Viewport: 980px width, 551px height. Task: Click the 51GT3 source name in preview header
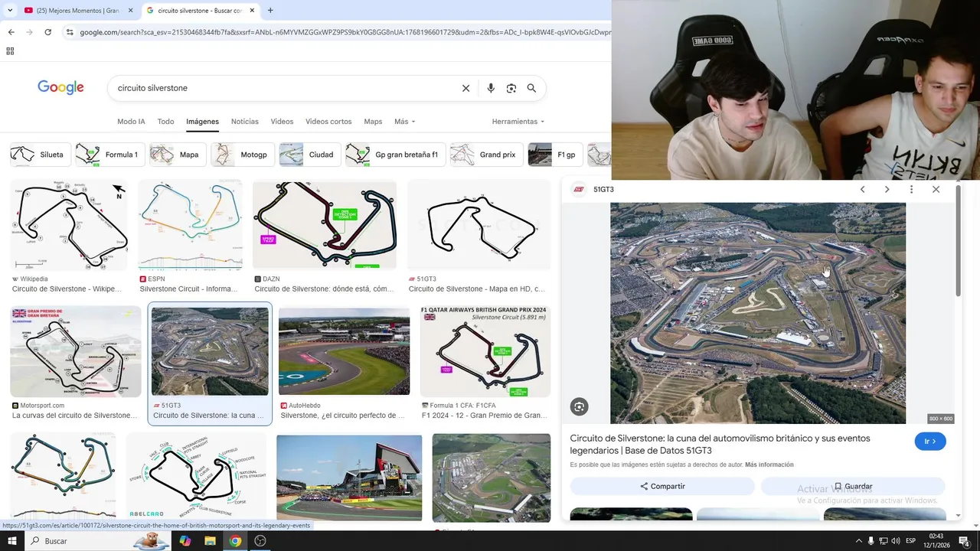[x=603, y=190]
